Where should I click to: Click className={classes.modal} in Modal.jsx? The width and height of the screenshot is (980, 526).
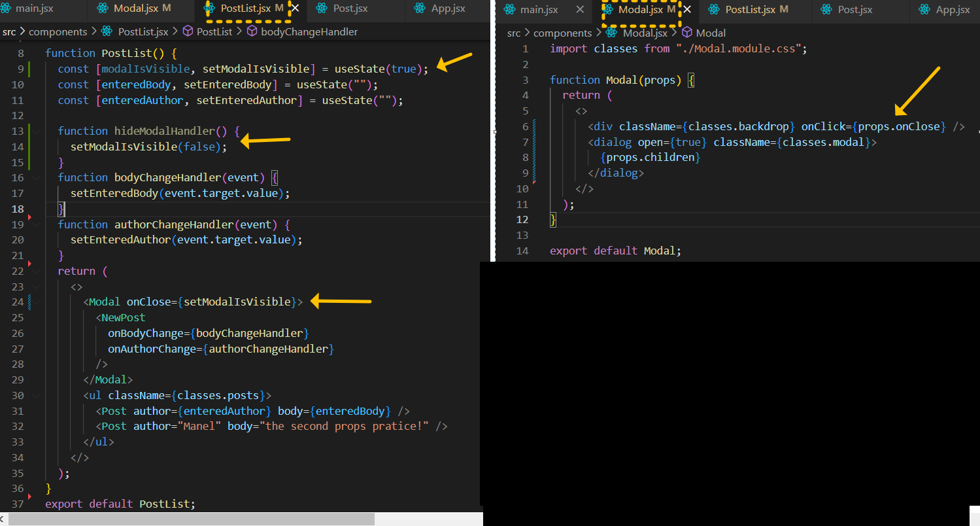tap(792, 142)
